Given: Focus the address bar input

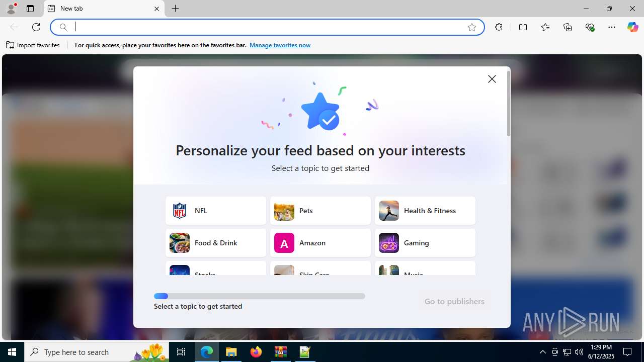Looking at the screenshot, I should (269, 27).
